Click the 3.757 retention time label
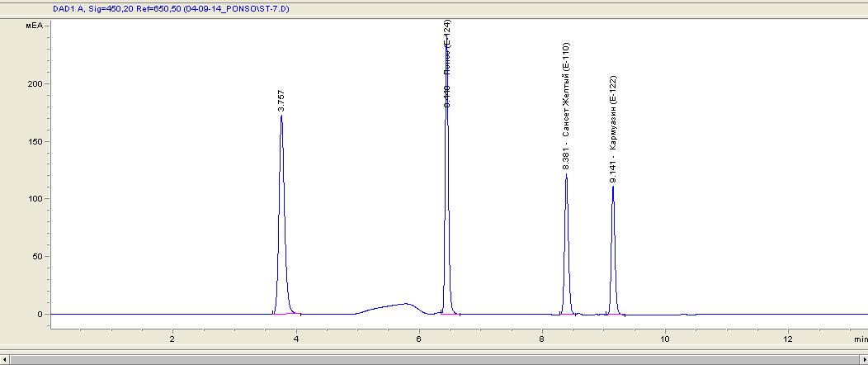 [x=281, y=99]
